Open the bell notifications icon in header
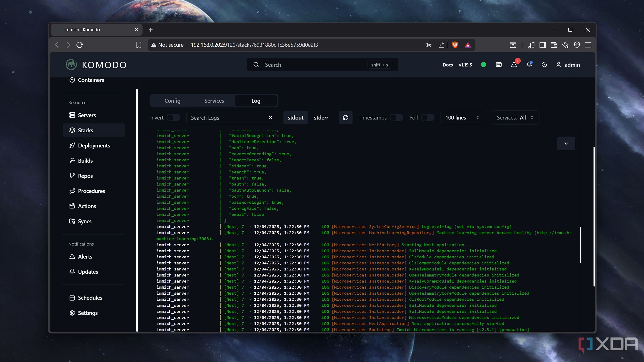644x362 pixels. click(529, 65)
